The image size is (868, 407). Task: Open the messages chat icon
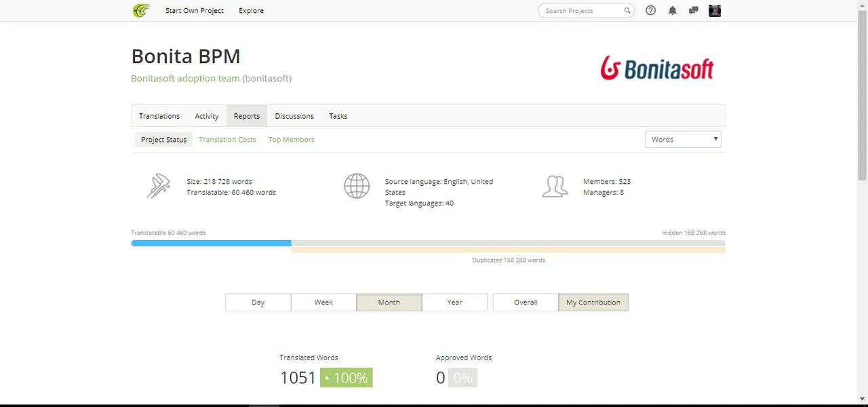tap(693, 10)
